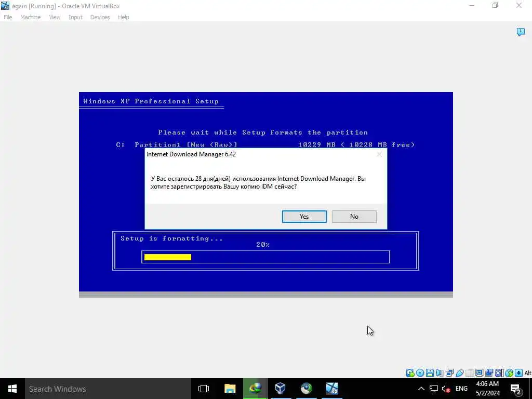Click the IDM trial message text
Screen dimensions: 532x399
258,182
